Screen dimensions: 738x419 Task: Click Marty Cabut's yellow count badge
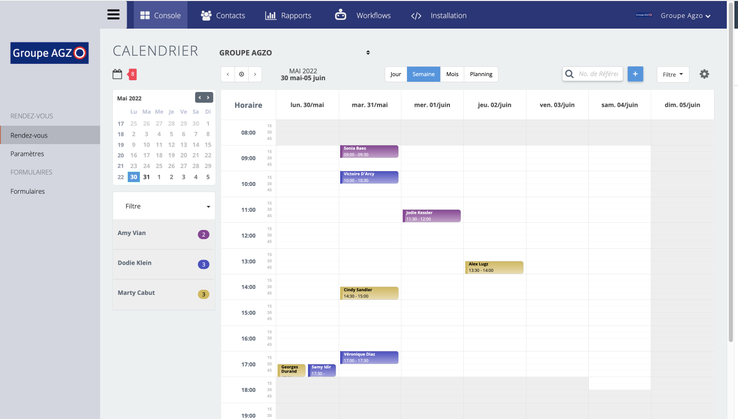coord(203,294)
